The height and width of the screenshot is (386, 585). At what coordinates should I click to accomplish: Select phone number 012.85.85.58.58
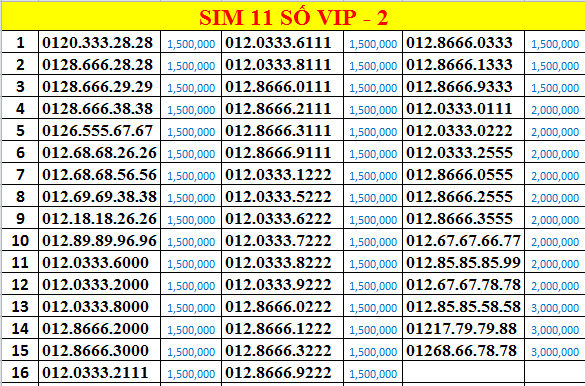(463, 307)
